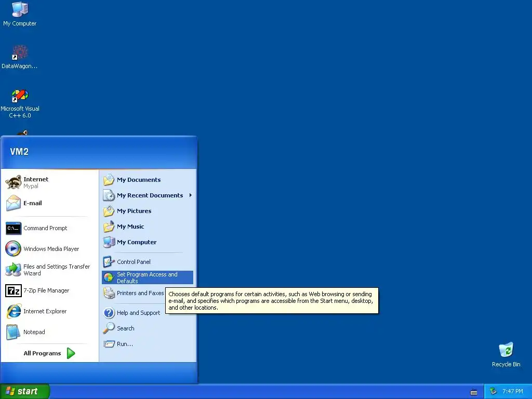Expand All Programs green arrow
532x399 pixels.
click(71, 353)
